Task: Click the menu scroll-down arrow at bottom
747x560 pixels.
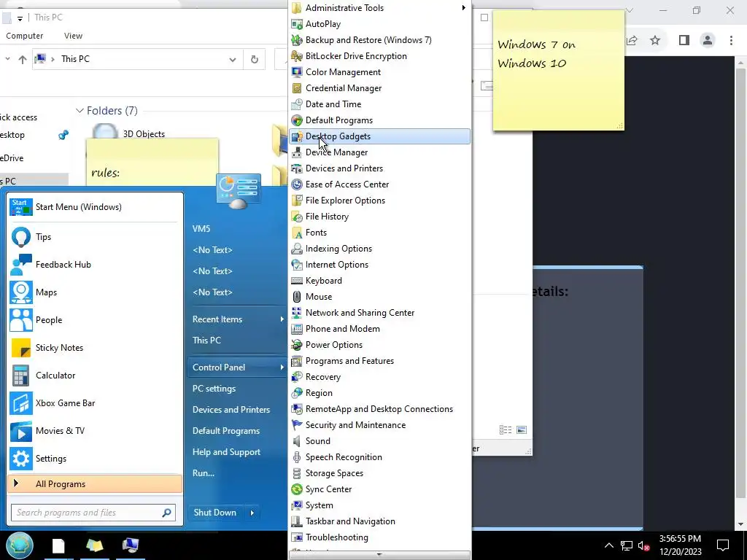Action: 379,555
